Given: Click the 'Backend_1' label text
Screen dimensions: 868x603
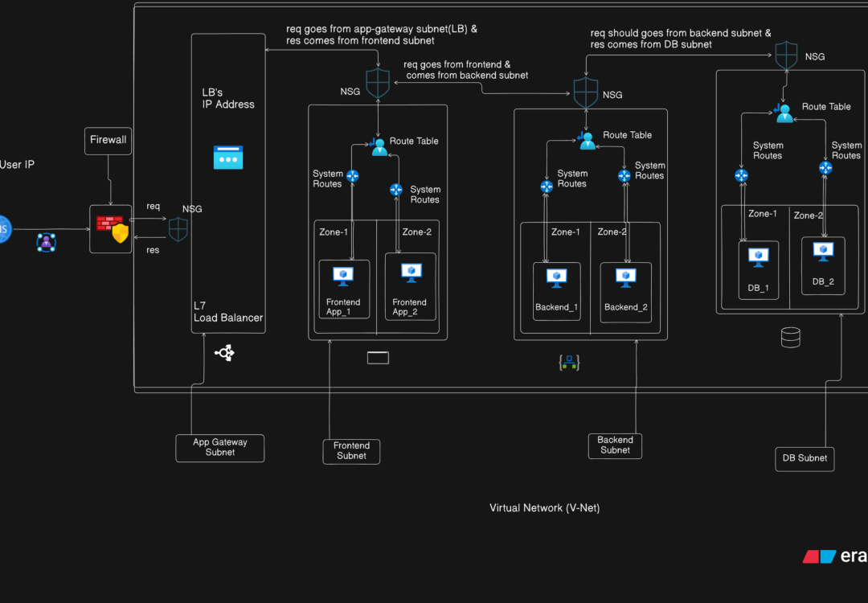Looking at the screenshot, I should click(x=556, y=307).
